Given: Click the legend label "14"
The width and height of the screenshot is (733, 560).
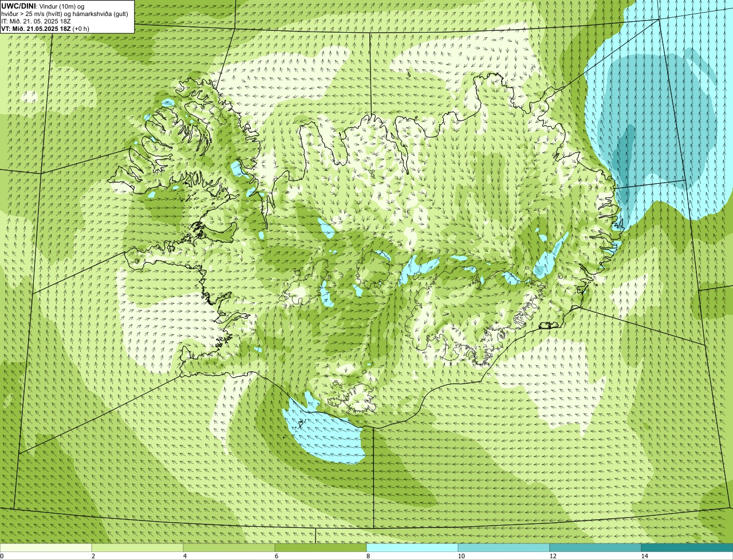Looking at the screenshot, I should [644, 556].
